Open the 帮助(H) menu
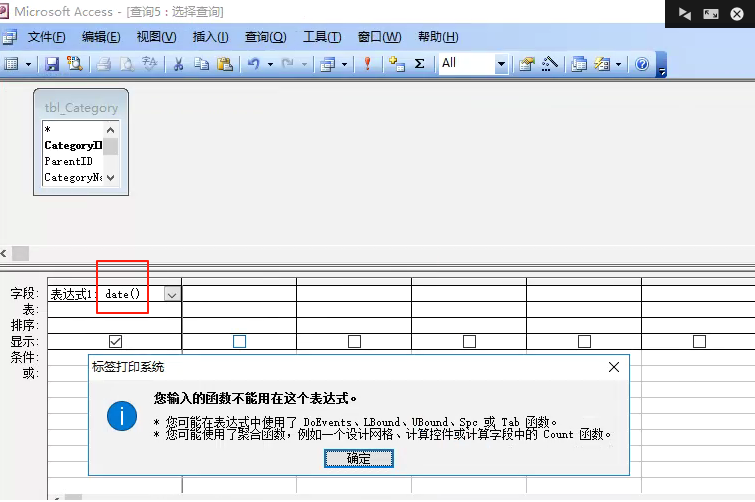 click(438, 37)
